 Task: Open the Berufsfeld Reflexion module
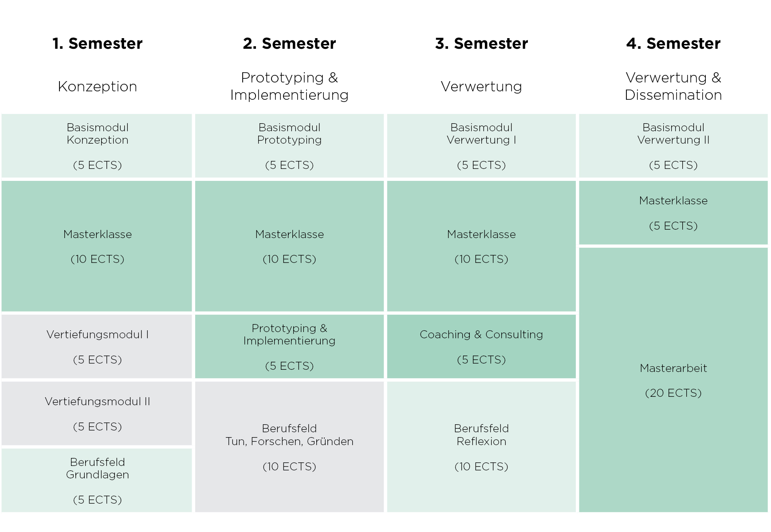(x=481, y=447)
